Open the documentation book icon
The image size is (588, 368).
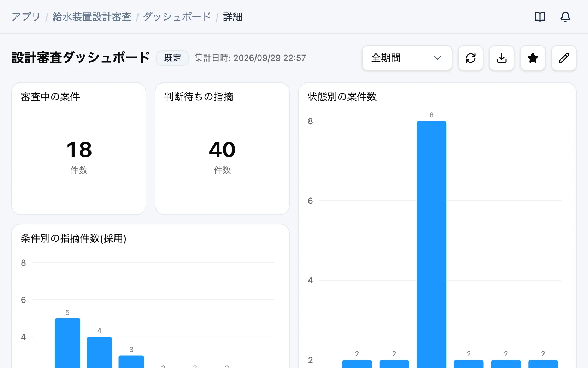[x=540, y=17]
